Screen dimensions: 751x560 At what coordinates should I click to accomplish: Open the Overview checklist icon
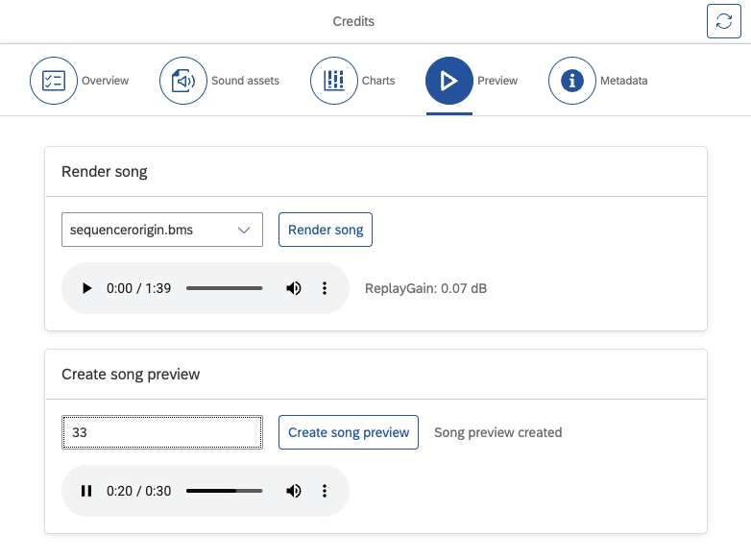pos(54,81)
